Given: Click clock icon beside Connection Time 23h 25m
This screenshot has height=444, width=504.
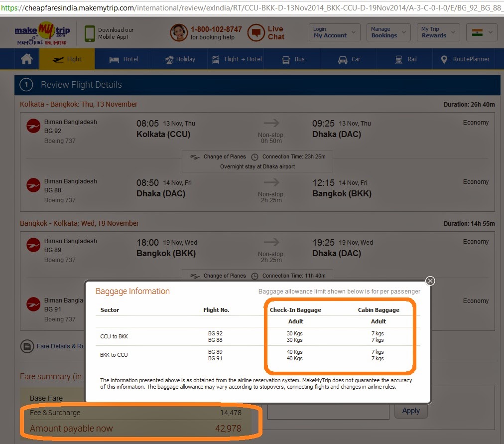Looking at the screenshot, I should 254,157.
